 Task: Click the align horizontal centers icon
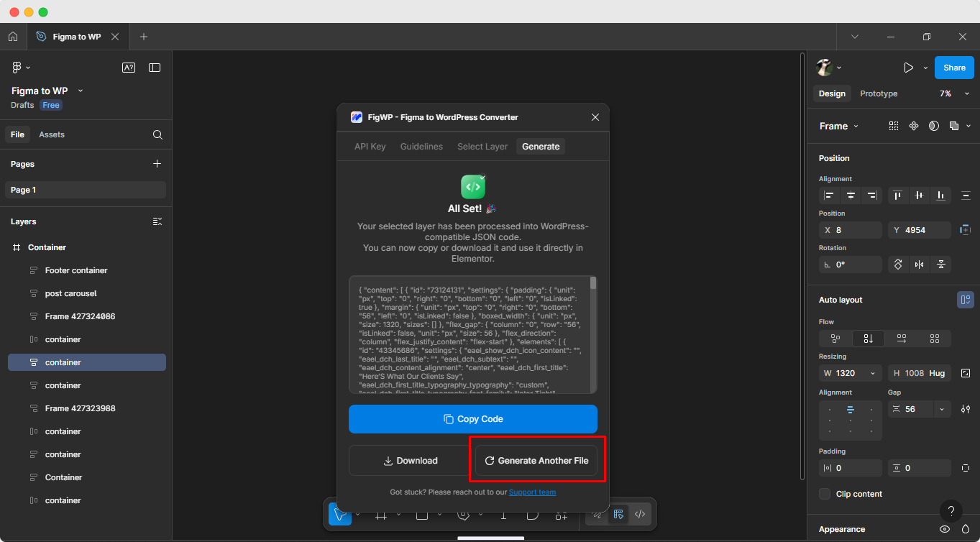[x=851, y=196]
